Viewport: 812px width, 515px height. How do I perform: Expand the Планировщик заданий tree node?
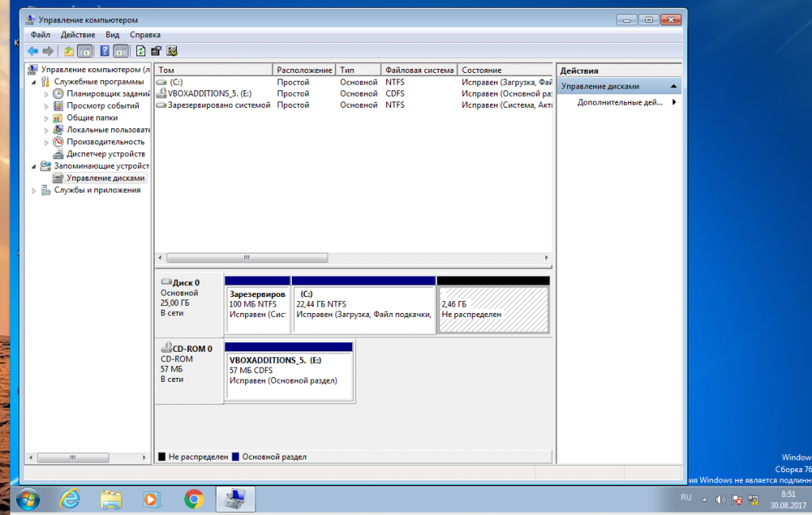[46, 93]
